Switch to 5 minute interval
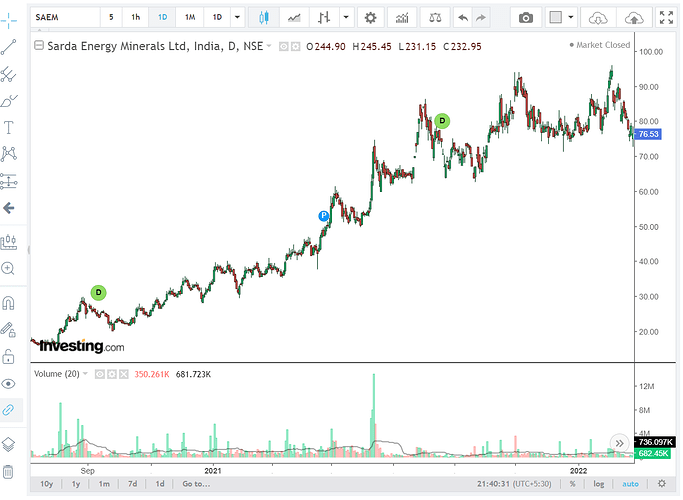Screen dimensions: 683x500 pos(111,17)
